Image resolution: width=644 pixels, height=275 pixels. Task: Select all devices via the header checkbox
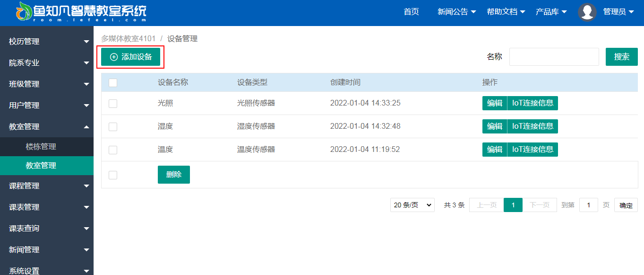(113, 83)
